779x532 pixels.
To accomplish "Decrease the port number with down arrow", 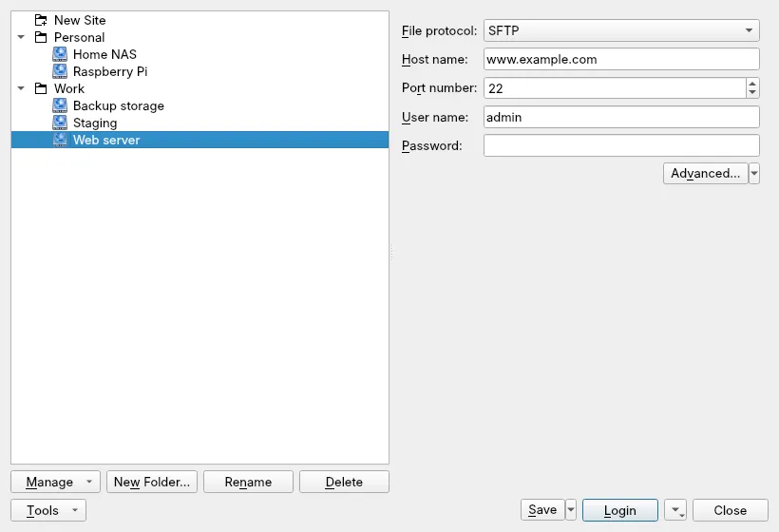I will pyautogui.click(x=752, y=93).
